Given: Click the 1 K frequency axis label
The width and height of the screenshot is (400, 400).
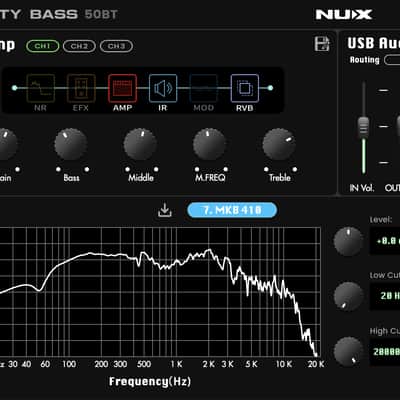Looking at the screenshot, I should click(177, 364).
